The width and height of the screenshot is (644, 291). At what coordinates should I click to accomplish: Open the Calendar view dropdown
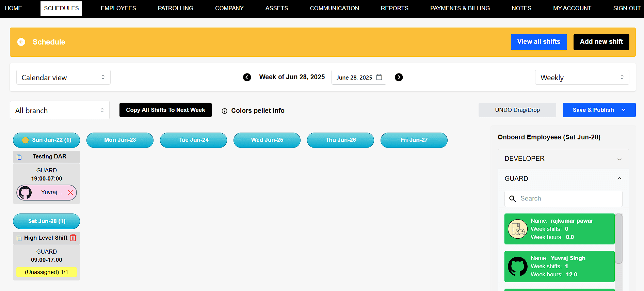(x=63, y=77)
